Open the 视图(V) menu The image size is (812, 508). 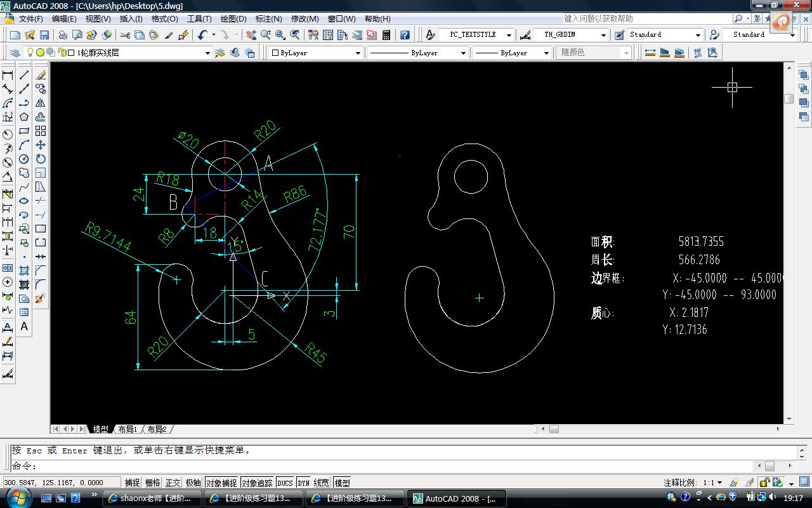click(98, 18)
